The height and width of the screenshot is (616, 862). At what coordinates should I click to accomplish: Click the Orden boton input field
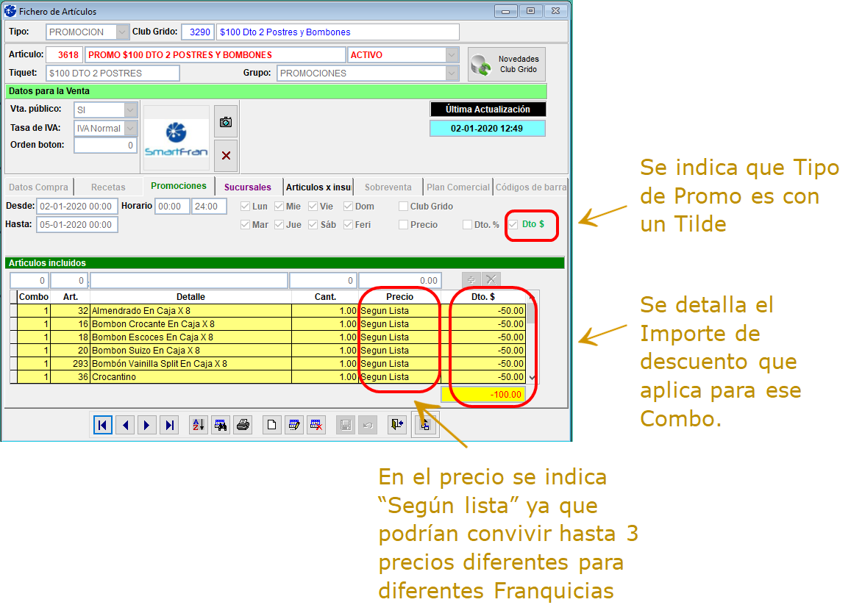coord(105,146)
